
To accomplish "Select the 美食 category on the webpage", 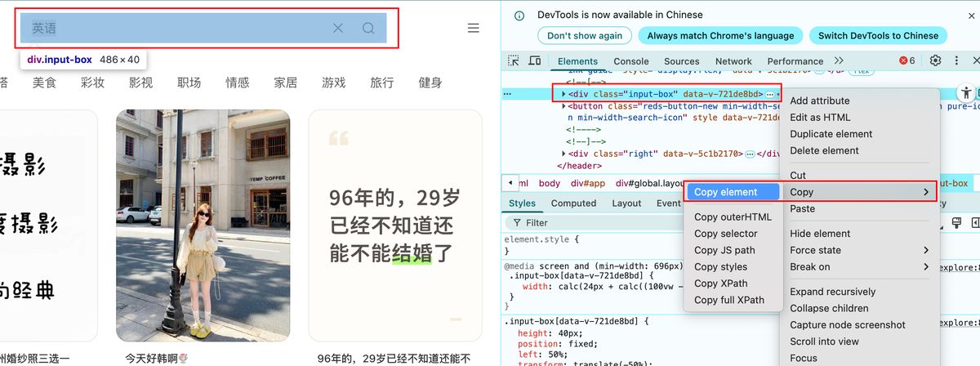I will click(44, 83).
